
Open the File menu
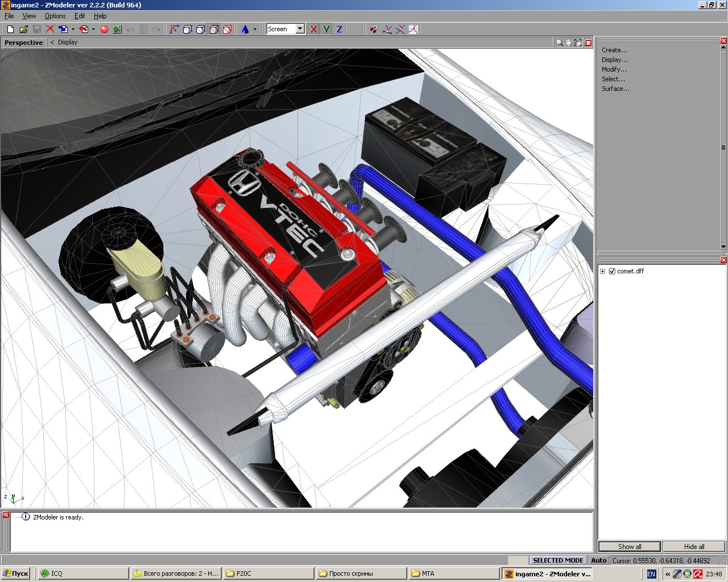pos(9,16)
